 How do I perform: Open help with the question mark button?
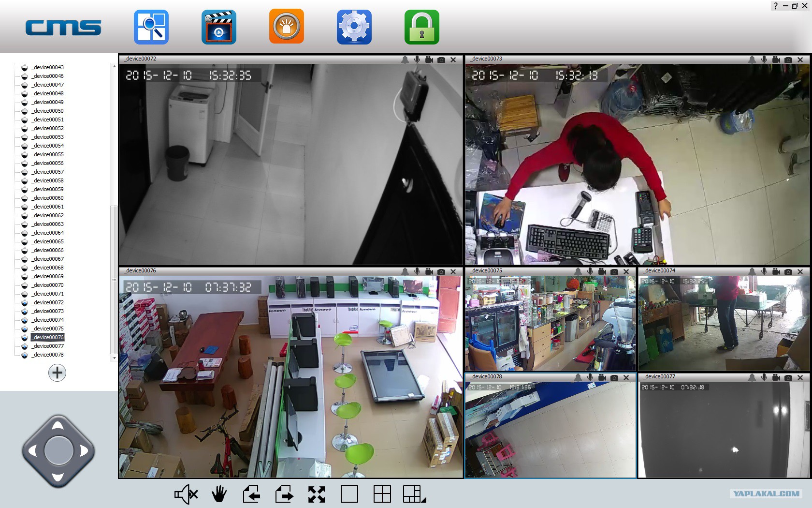(x=776, y=6)
